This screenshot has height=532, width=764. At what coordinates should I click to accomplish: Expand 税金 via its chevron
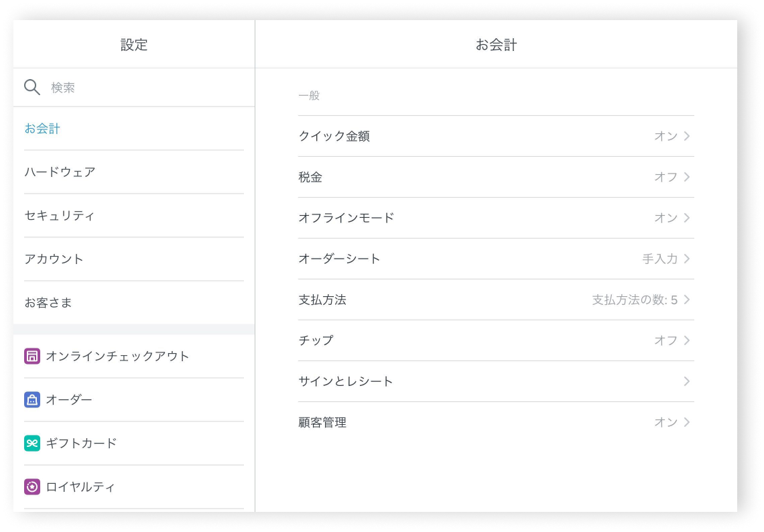coord(687,177)
